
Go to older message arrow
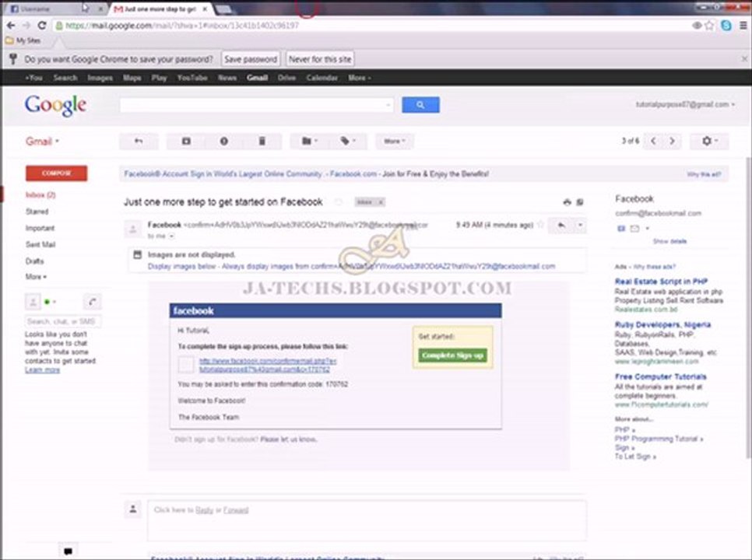click(x=672, y=141)
